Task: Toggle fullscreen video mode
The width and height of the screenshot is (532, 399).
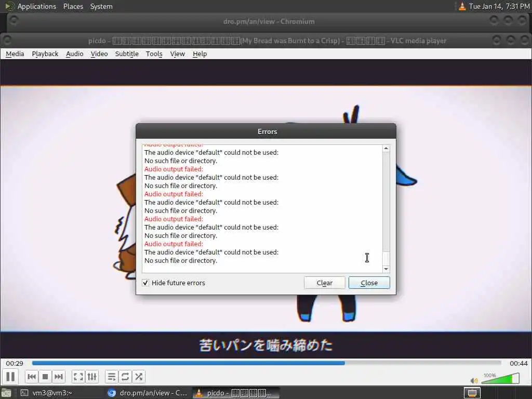Action: [78, 377]
